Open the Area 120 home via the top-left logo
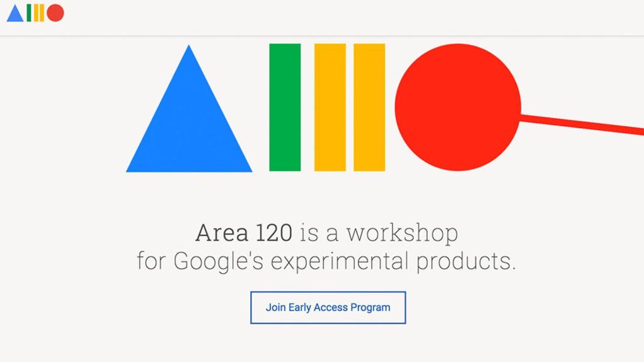This screenshot has width=644, height=362. (35, 13)
